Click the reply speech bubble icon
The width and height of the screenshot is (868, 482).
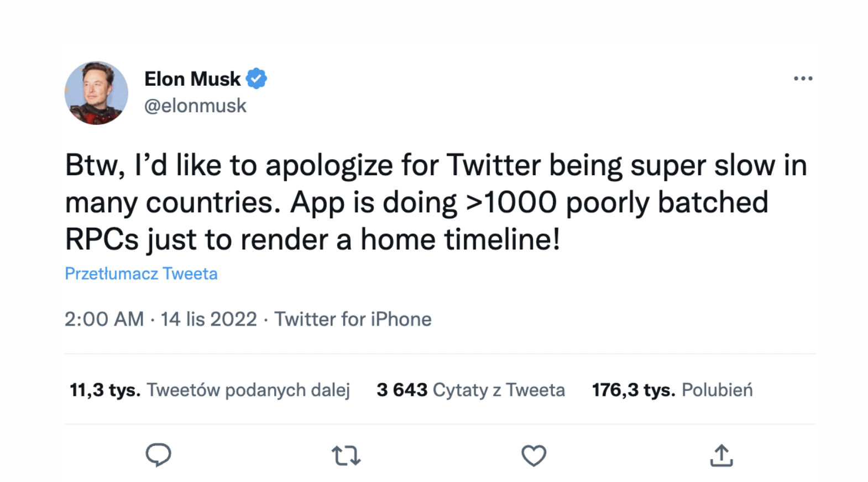pyautogui.click(x=158, y=455)
